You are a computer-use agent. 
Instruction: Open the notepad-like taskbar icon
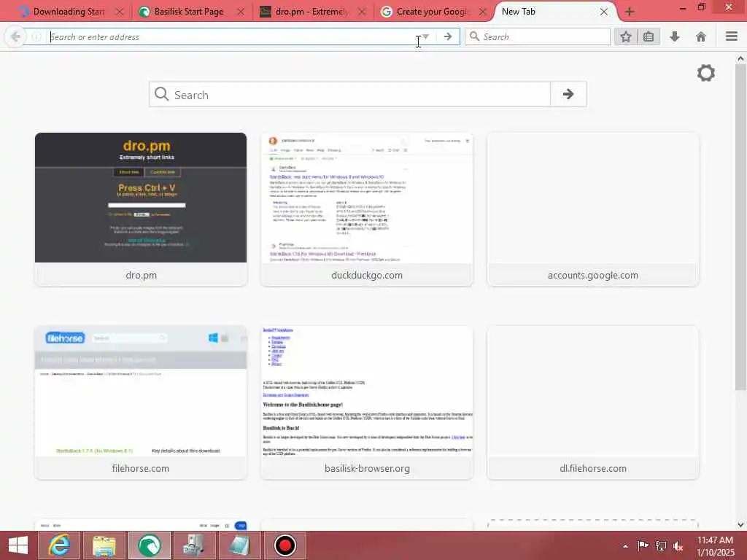[239, 545]
